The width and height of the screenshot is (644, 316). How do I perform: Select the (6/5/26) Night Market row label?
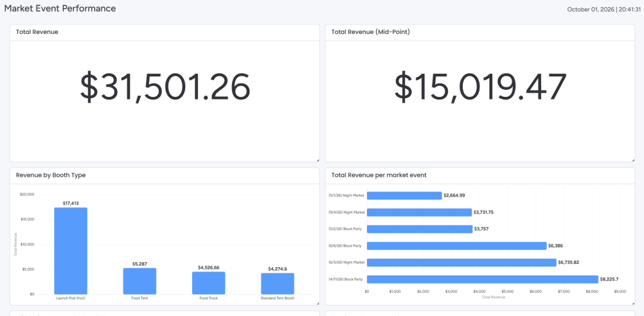click(x=346, y=263)
